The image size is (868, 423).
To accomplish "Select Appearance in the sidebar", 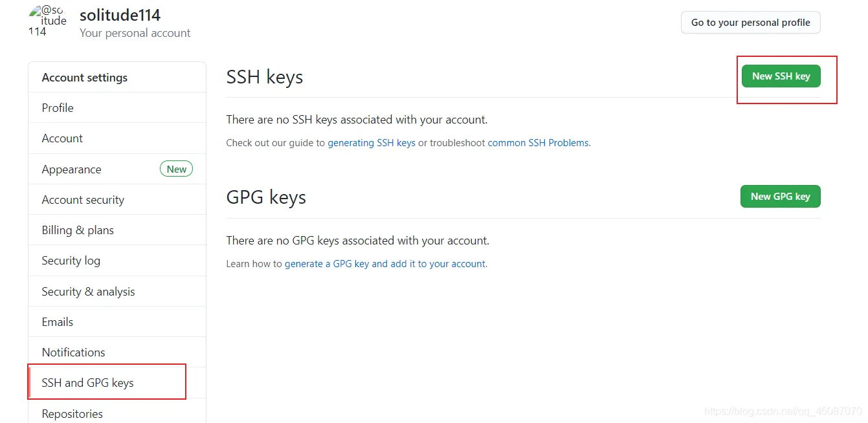I will point(71,169).
